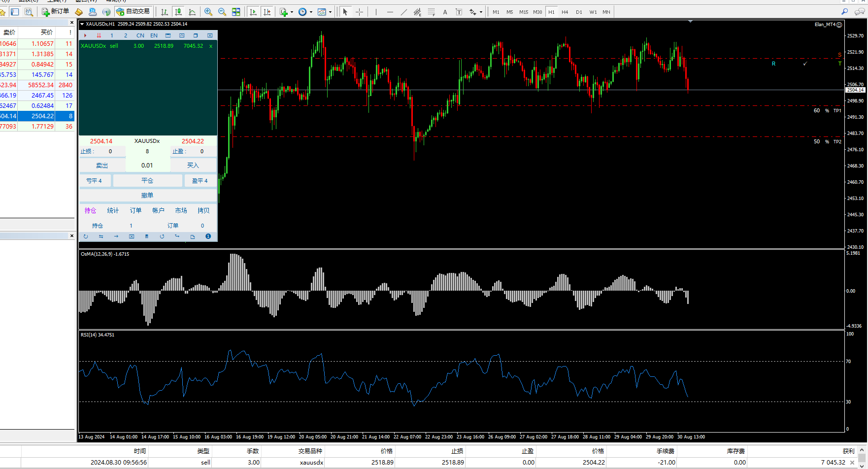Open the 统计 statistics tab

113,210
